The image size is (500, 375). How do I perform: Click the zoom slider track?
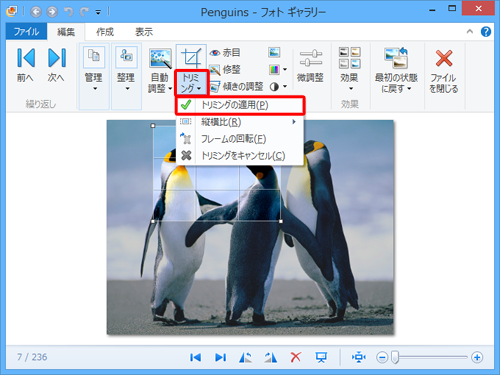[x=433, y=357]
